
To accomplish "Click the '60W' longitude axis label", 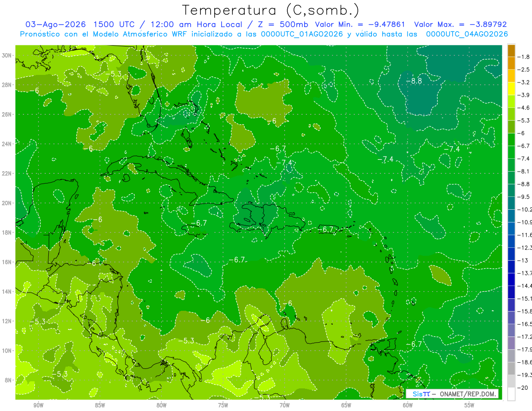I will (407, 405).
